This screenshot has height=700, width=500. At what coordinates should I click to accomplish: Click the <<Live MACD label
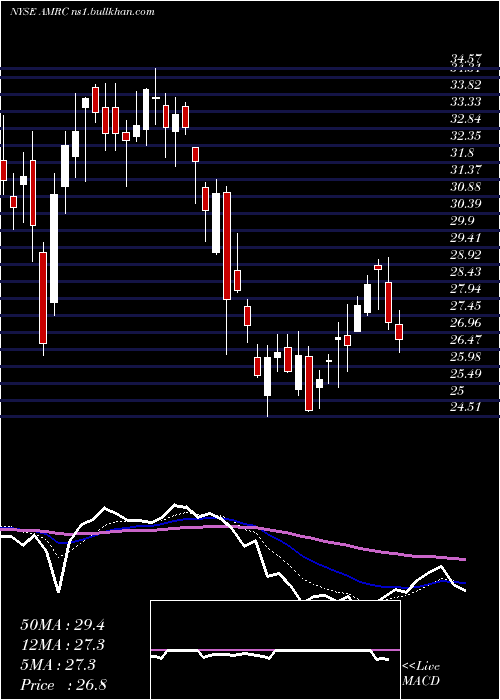tap(421, 674)
